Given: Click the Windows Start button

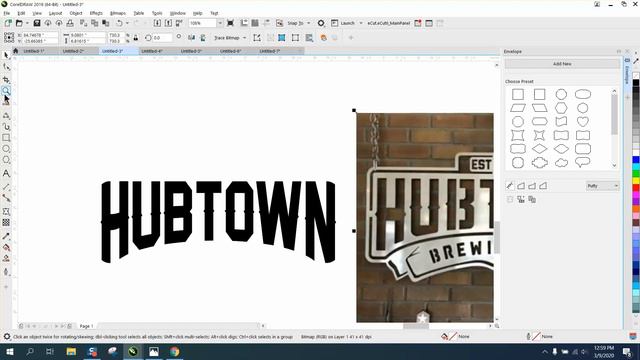Looking at the screenshot, I should [x=10, y=351].
